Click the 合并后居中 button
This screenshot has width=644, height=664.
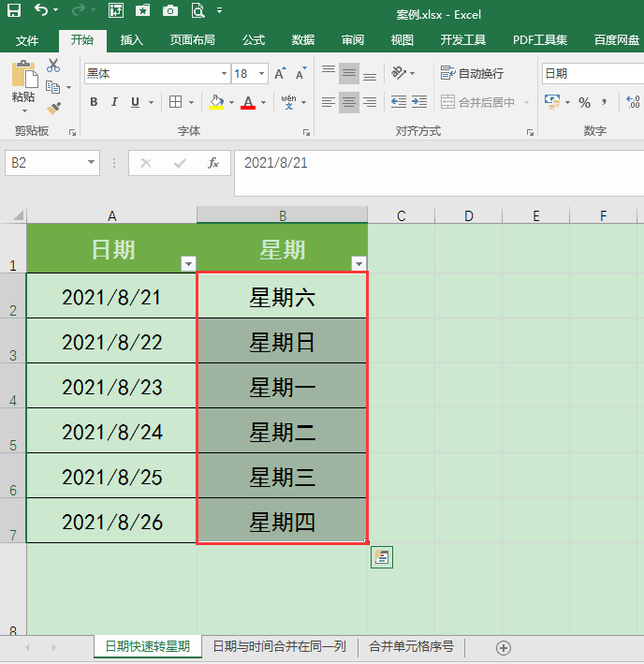point(477,102)
